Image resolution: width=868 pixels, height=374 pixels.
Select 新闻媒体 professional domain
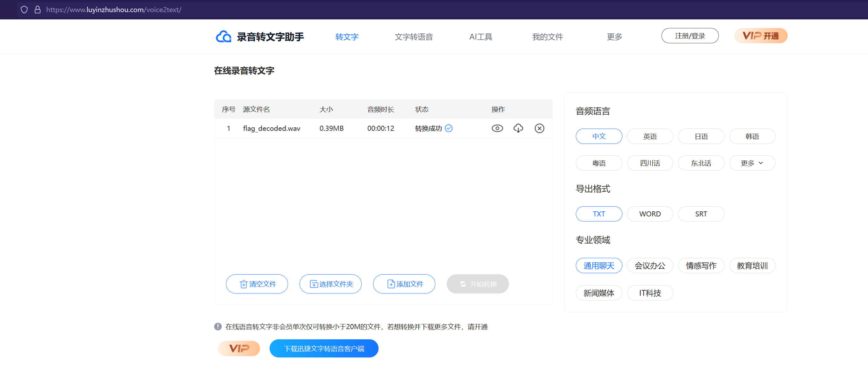(x=599, y=293)
